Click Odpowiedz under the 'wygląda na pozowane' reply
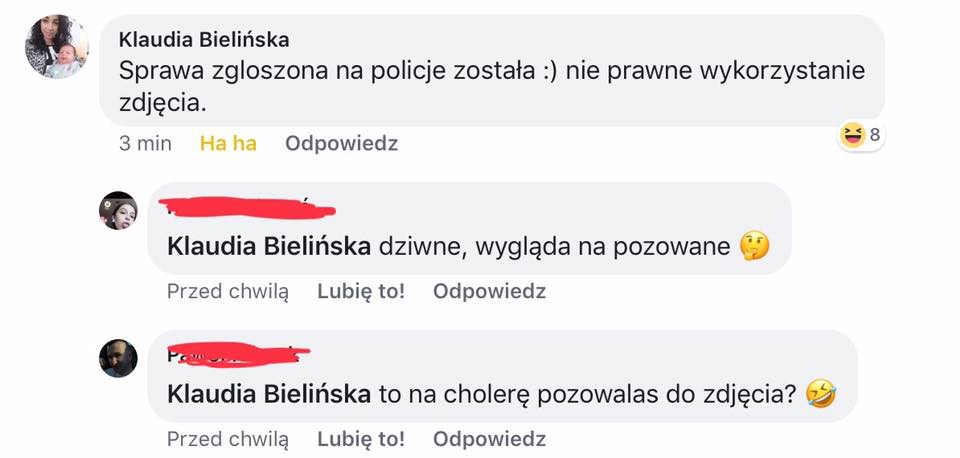 point(489,292)
